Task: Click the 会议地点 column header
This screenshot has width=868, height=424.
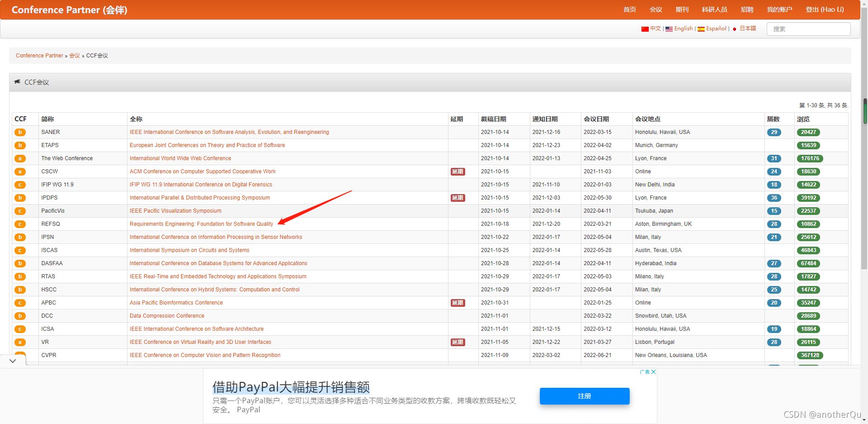Action: [648, 119]
